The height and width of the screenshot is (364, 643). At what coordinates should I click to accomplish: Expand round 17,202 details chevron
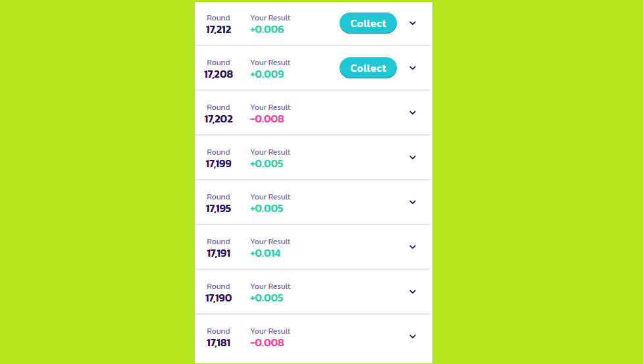coord(413,113)
